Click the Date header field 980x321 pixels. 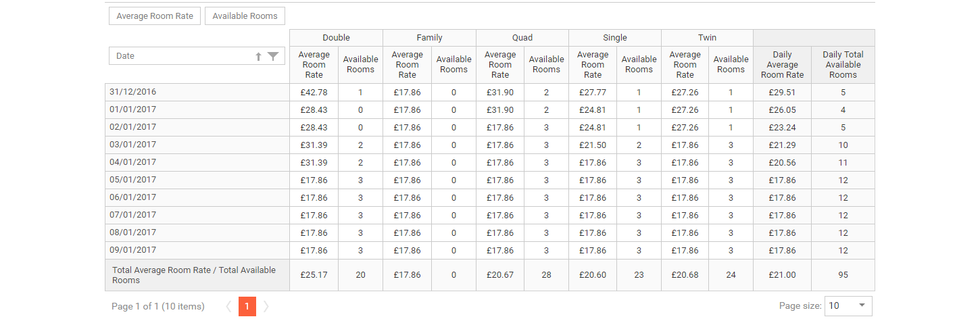[x=197, y=56]
